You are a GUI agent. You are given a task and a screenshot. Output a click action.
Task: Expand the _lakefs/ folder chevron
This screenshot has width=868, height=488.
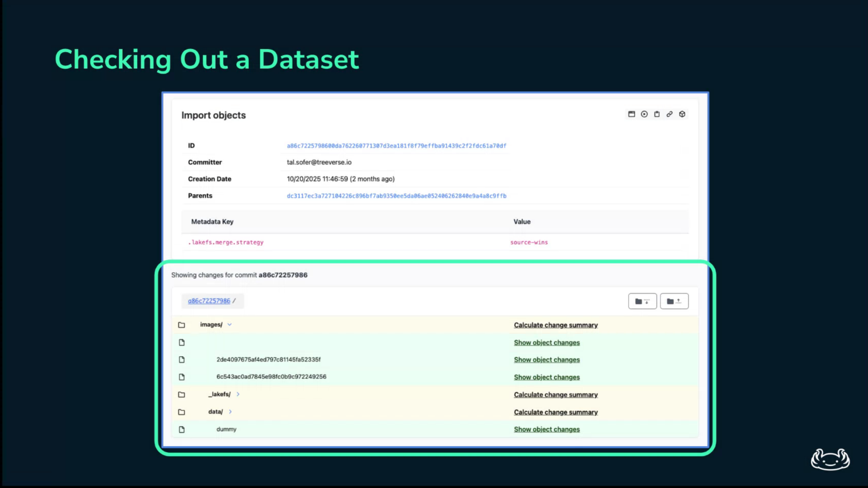(x=238, y=394)
